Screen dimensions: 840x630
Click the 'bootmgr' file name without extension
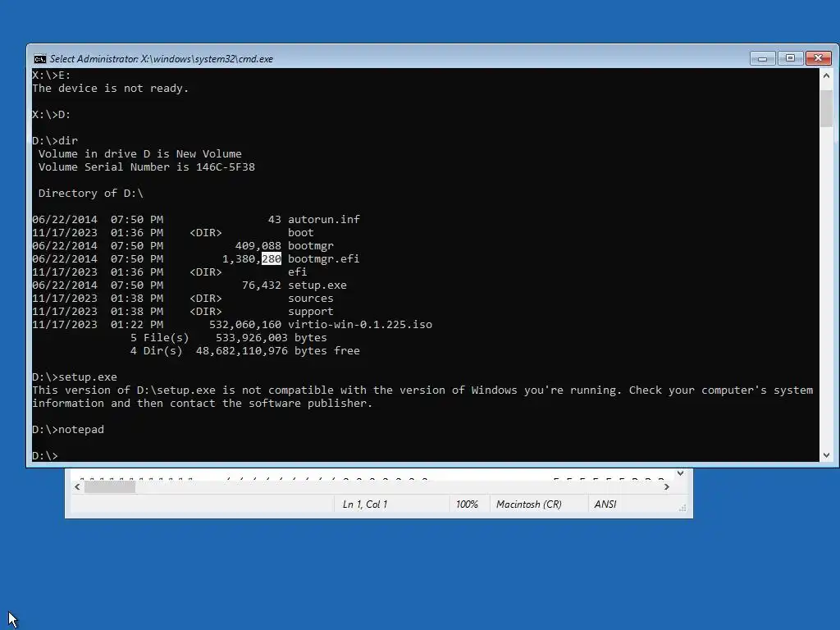click(x=311, y=246)
